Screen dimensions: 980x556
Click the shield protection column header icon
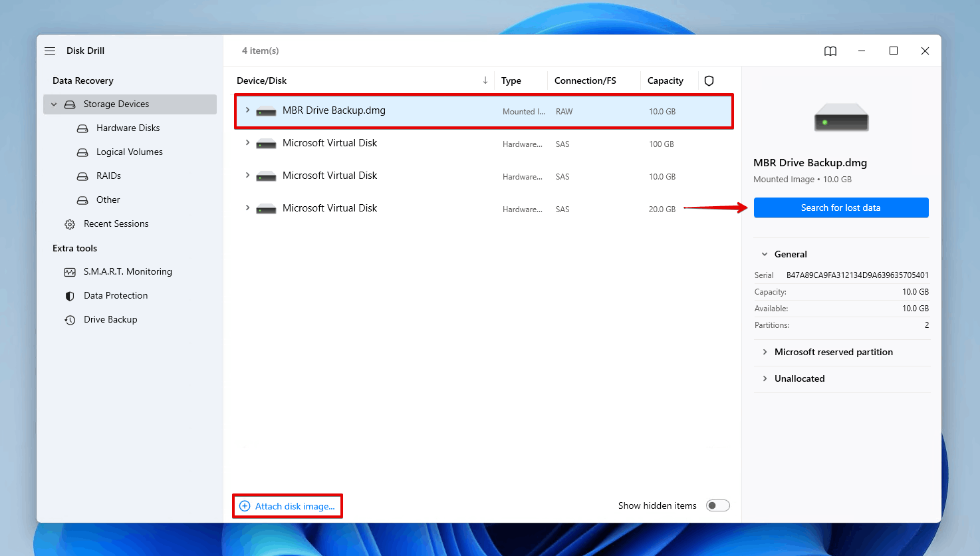coord(709,80)
